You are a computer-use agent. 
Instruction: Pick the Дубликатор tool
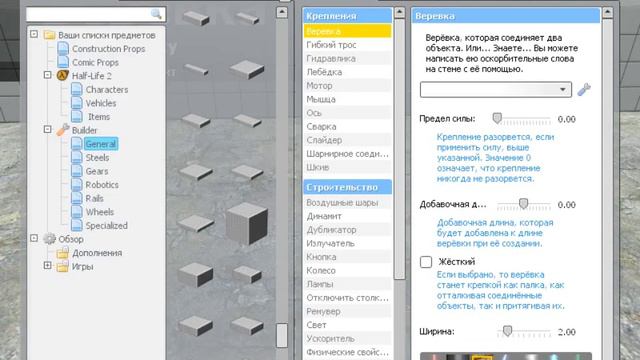pyautogui.click(x=347, y=230)
